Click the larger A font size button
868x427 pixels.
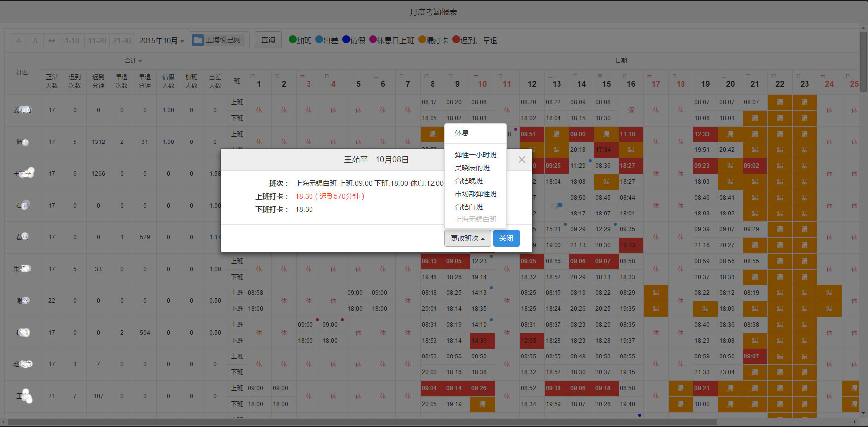(19, 41)
